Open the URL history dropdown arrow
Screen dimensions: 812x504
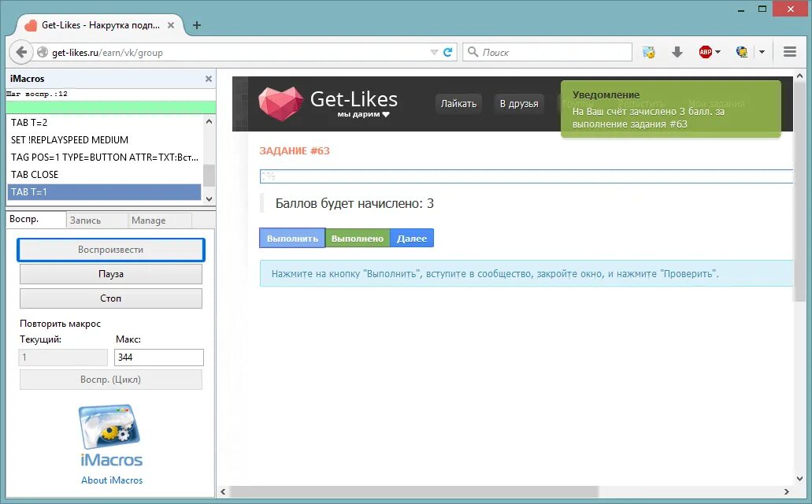click(434, 52)
